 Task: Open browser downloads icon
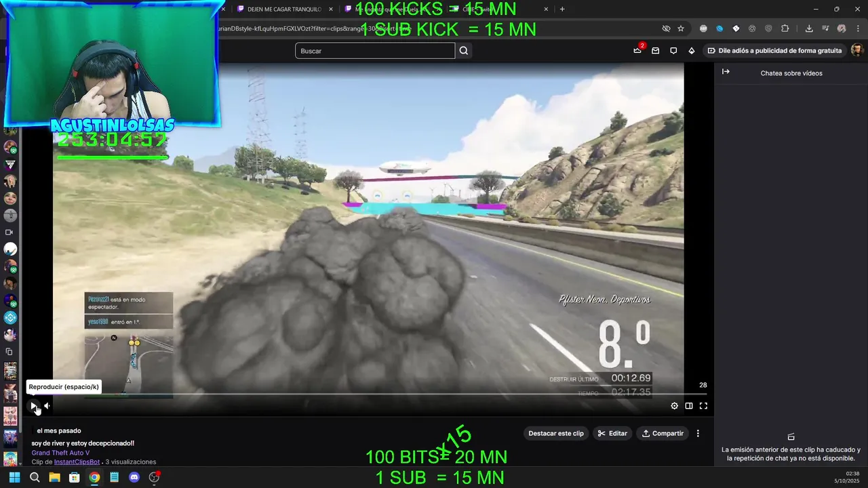[809, 28]
